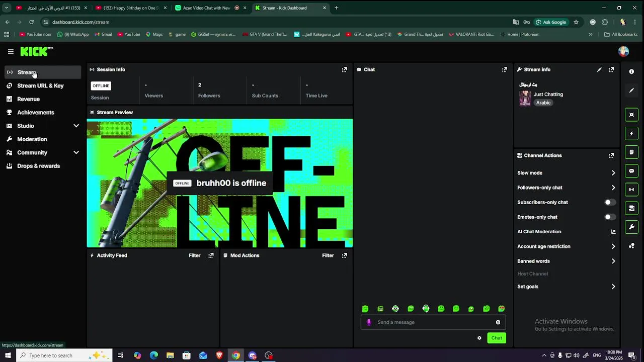The width and height of the screenshot is (644, 362).
Task: Open Set goals options arrow
Action: [x=613, y=287]
